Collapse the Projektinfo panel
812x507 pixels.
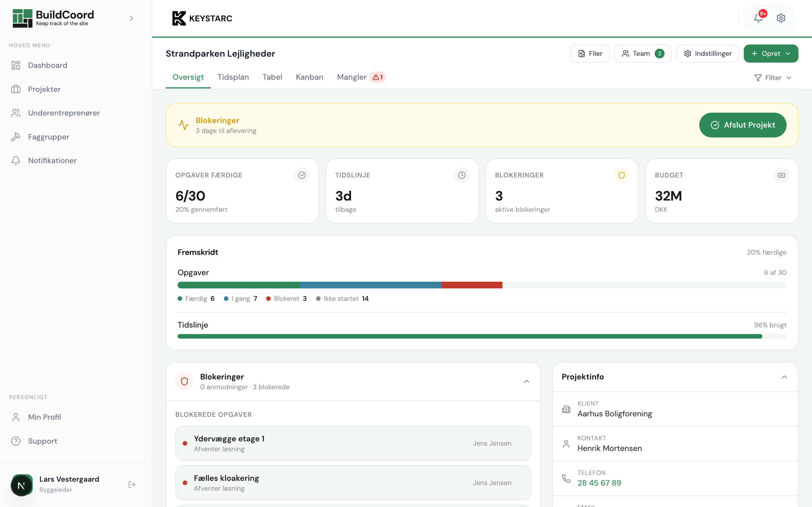(784, 377)
